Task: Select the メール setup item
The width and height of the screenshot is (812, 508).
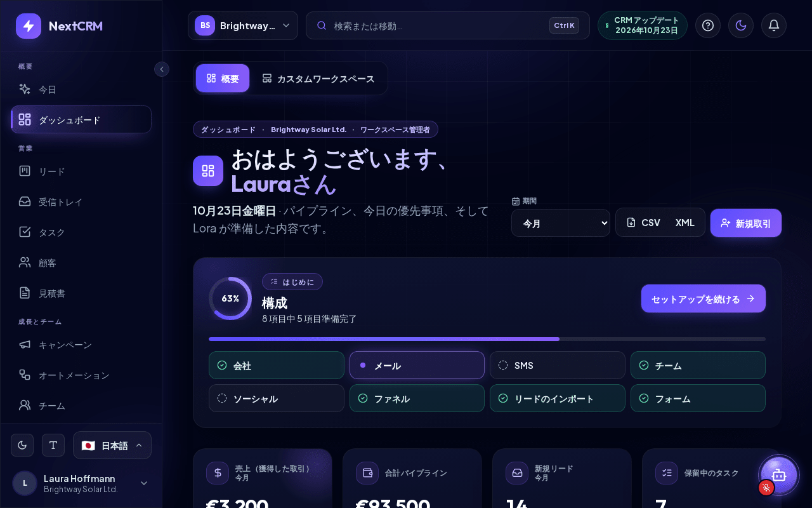Action: point(417,365)
